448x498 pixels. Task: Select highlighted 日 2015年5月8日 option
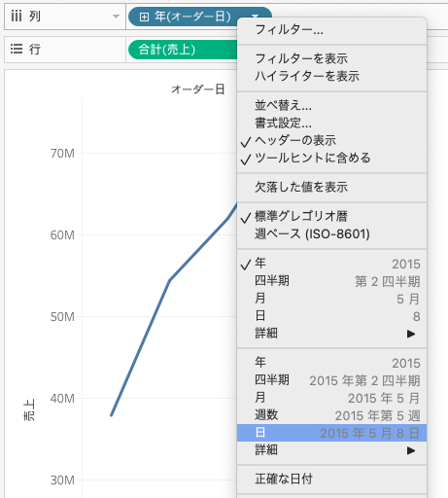pos(331,433)
